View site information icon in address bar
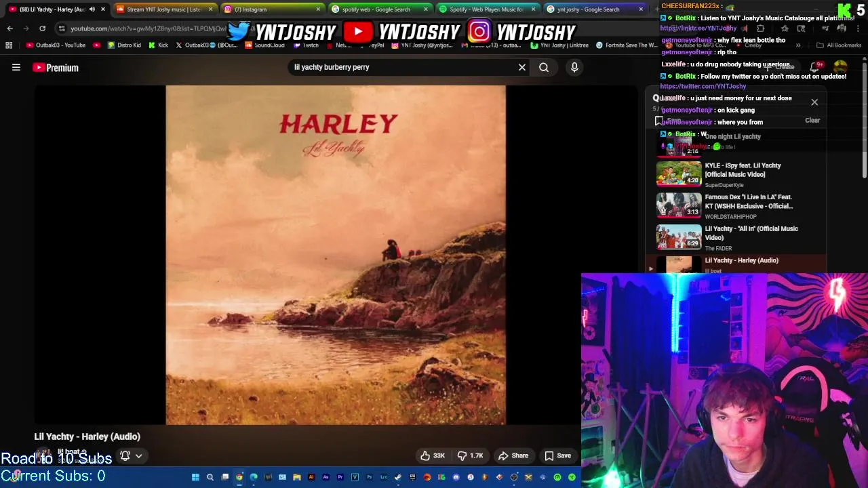This screenshot has width=868, height=488. click(x=62, y=28)
